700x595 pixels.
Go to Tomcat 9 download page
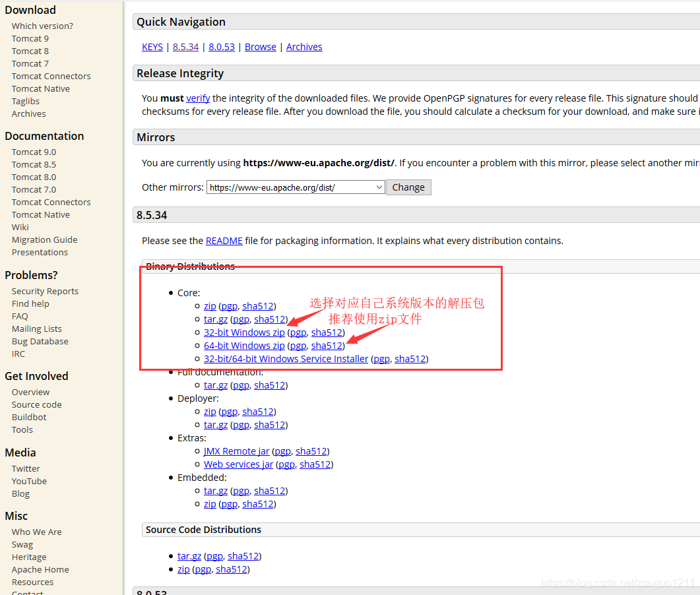click(30, 38)
